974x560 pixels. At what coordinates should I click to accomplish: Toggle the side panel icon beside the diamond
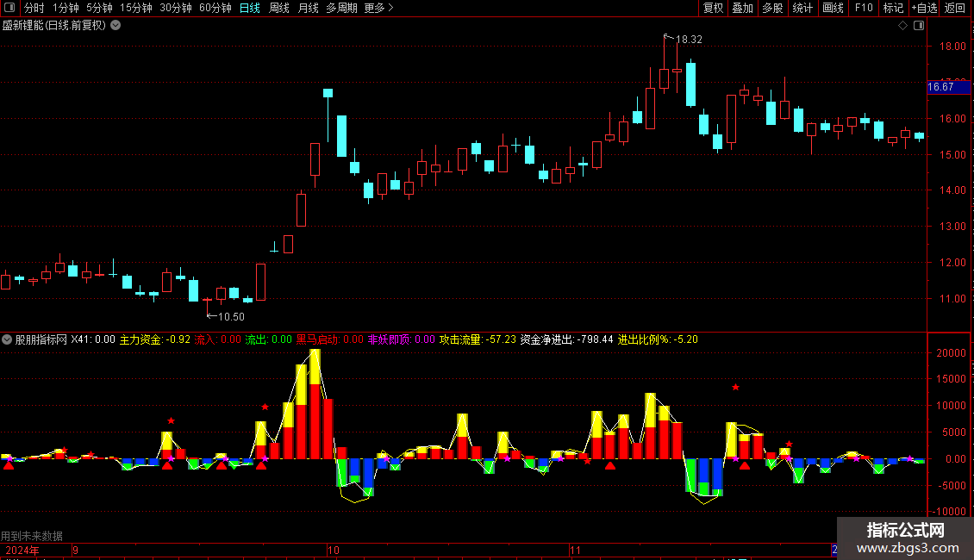coord(919,26)
